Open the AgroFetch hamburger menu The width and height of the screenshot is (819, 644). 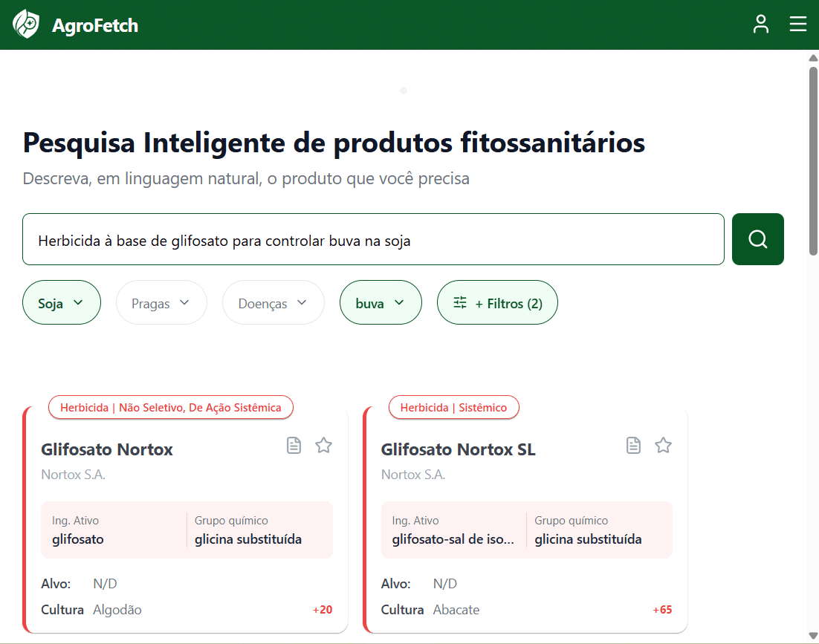797,24
